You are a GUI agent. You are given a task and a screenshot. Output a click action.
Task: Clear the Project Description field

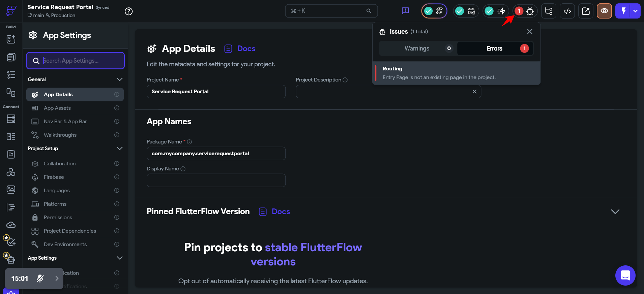pos(474,92)
